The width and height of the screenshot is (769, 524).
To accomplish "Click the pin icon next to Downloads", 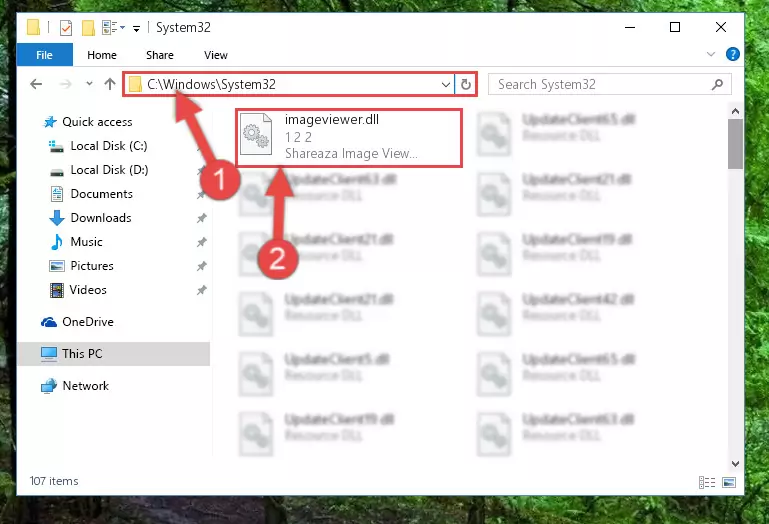I will coord(202,218).
